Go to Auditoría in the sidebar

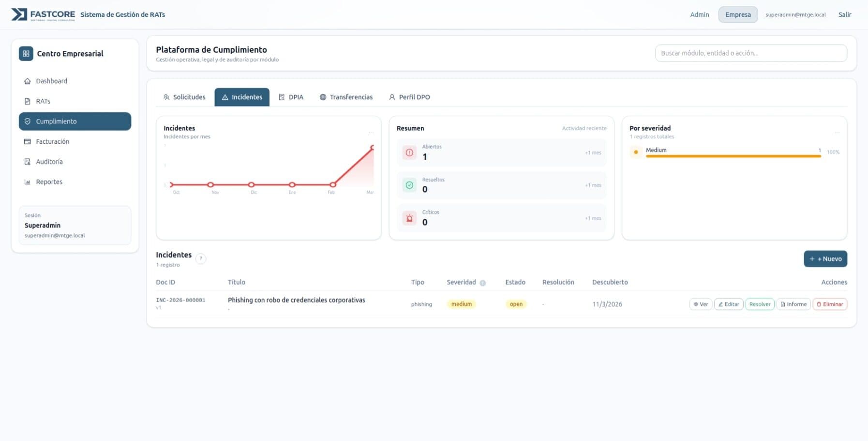49,162
